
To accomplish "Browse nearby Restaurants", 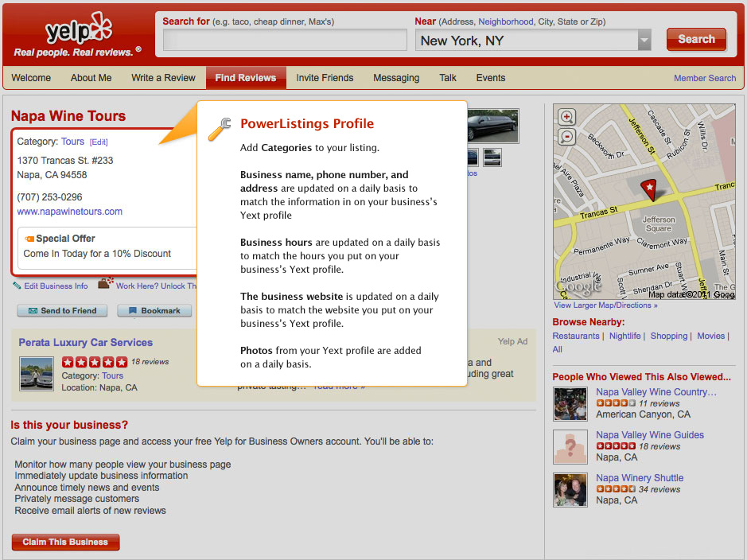I will pos(576,336).
